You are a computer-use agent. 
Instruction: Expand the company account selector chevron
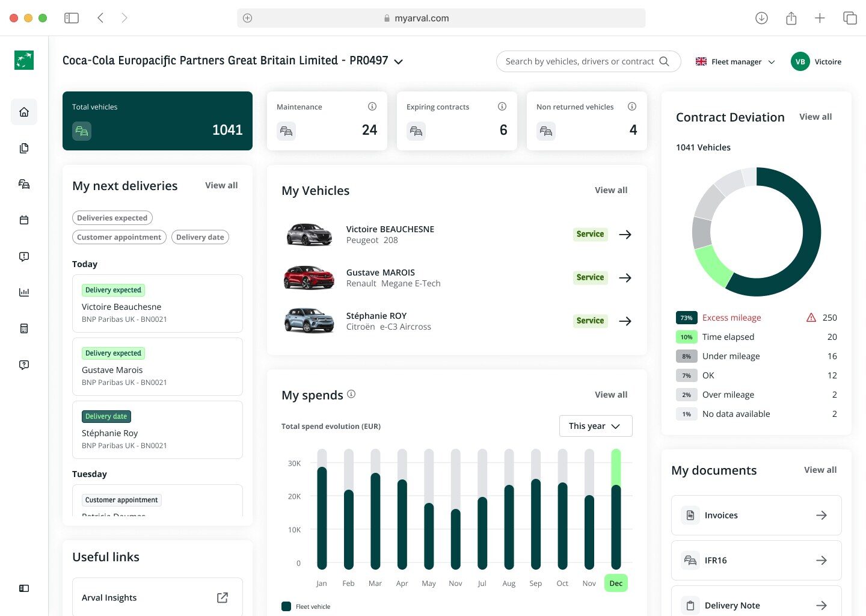398,61
